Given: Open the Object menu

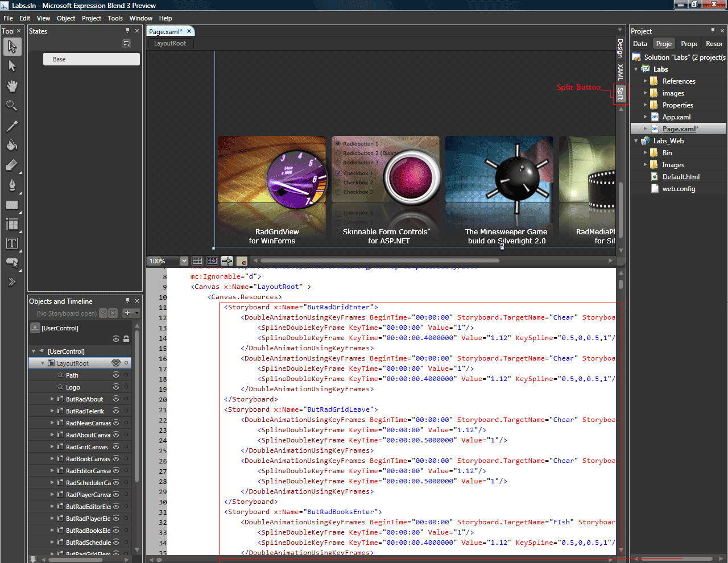Looking at the screenshot, I should coord(66,18).
